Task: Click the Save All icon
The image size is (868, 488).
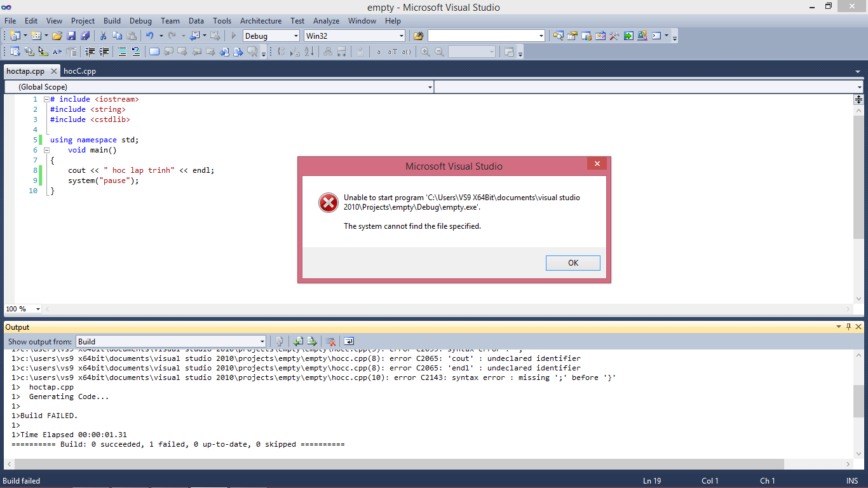Action: (85, 36)
